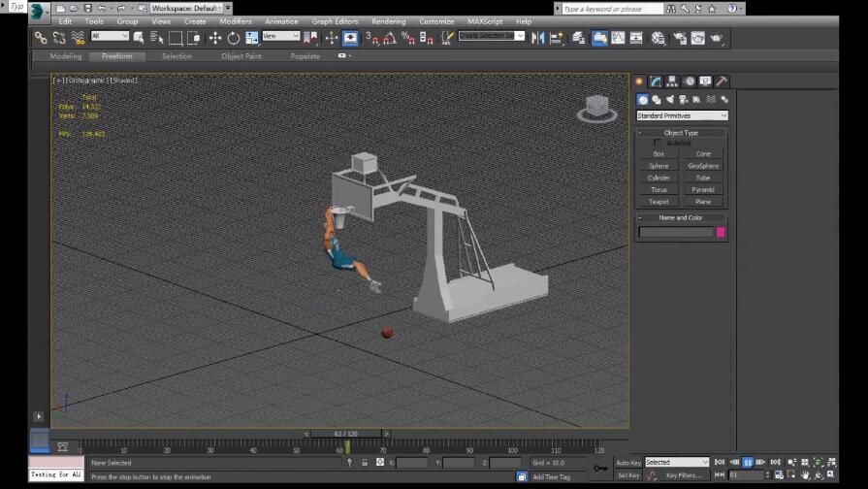The image size is (868, 489).
Task: Click the object name input field
Action: (676, 232)
